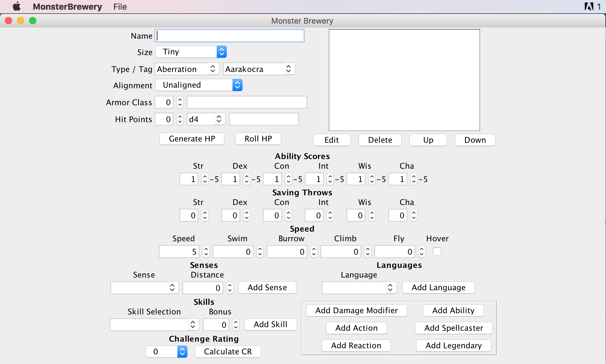Open the File menu

pos(120,7)
